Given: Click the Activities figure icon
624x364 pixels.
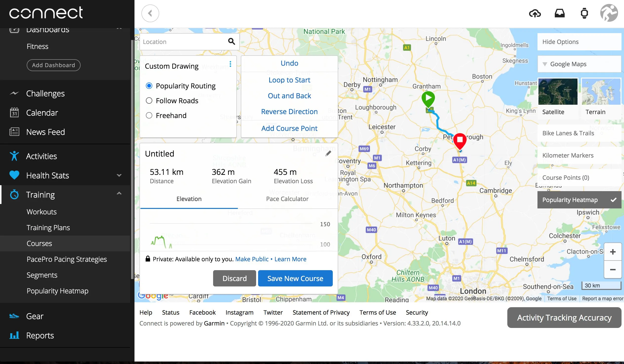Looking at the screenshot, I should (14, 156).
